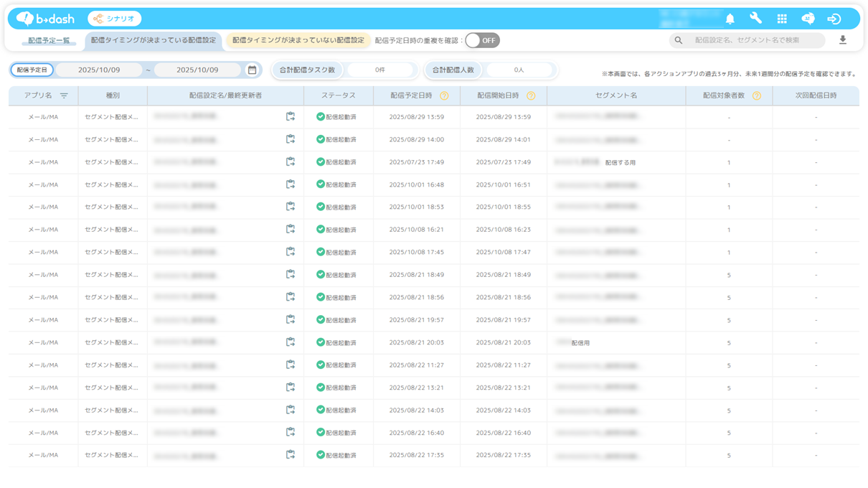Click the notification bell icon
868x488 pixels.
coord(730,19)
